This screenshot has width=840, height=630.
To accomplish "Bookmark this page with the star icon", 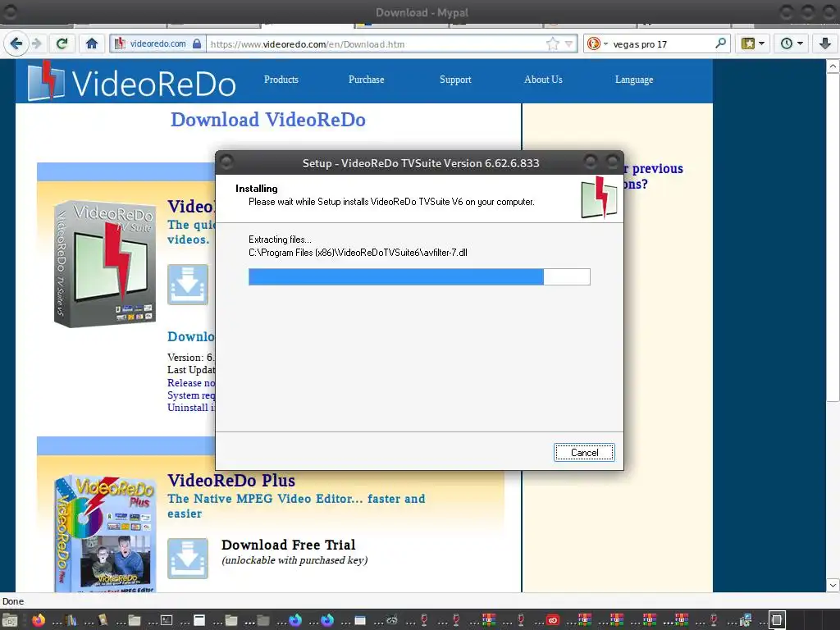I will (552, 44).
